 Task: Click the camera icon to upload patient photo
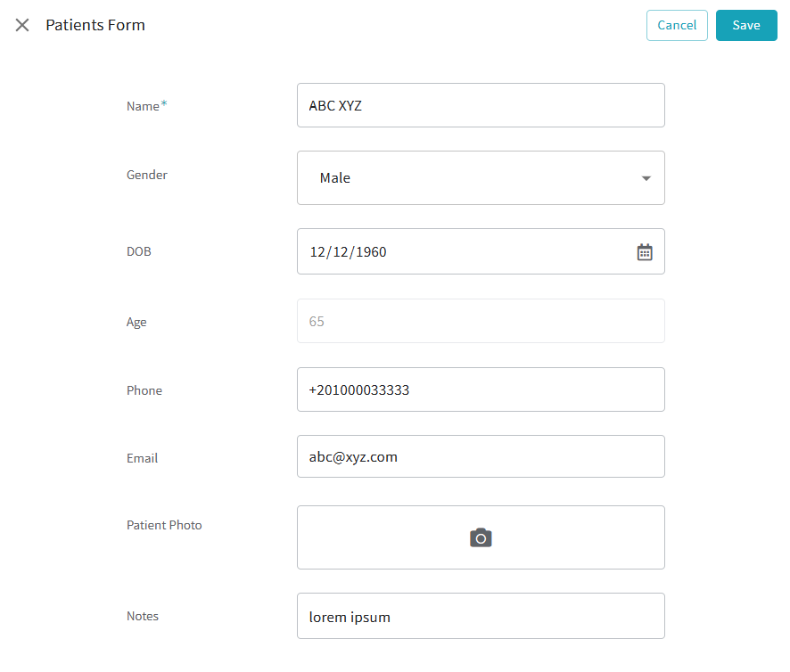pyautogui.click(x=480, y=537)
